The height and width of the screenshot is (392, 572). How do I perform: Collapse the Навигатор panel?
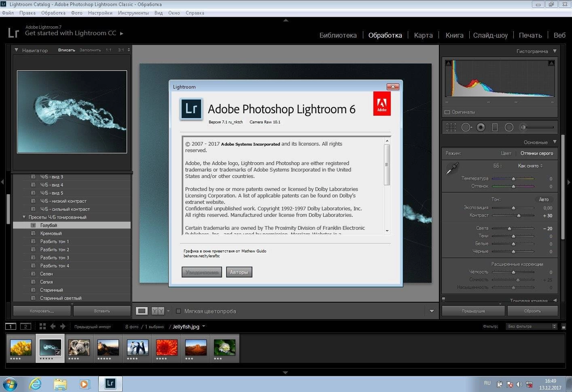(16, 50)
